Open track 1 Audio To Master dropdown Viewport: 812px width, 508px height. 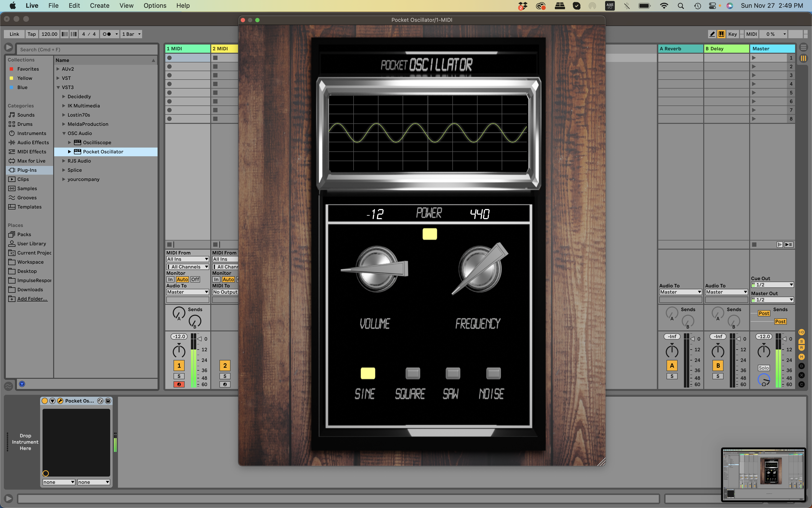click(188, 292)
